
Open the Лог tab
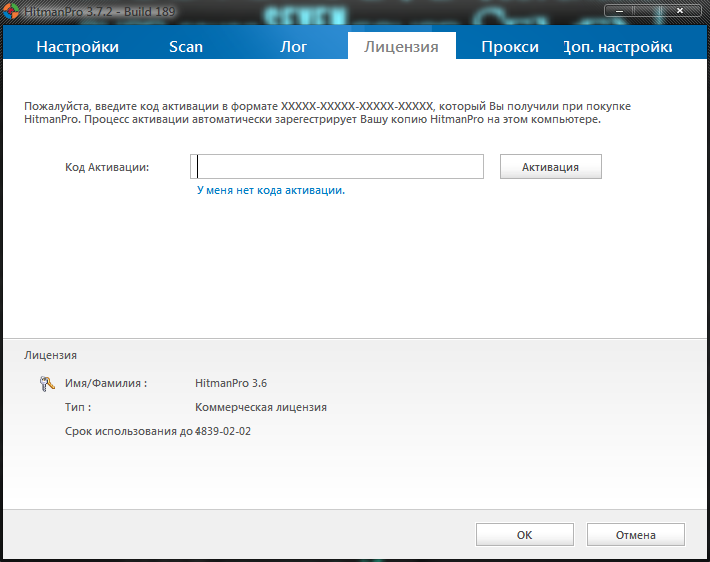click(293, 47)
